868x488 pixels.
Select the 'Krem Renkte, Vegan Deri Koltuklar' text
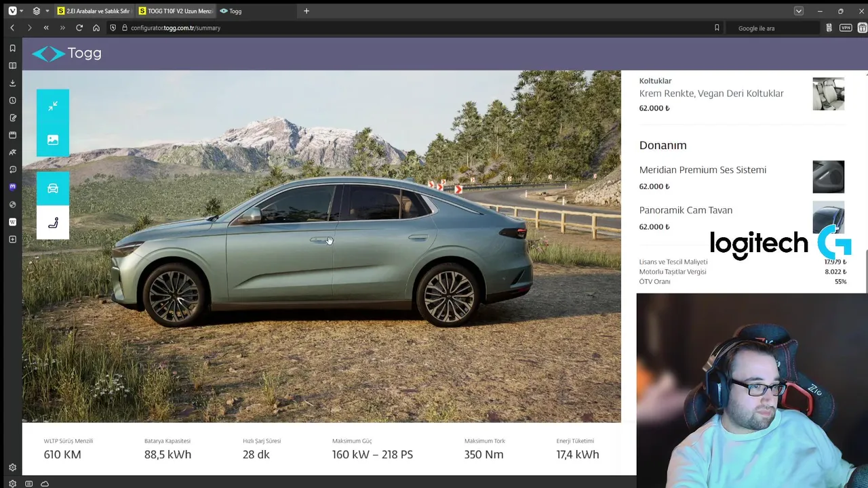click(x=711, y=94)
